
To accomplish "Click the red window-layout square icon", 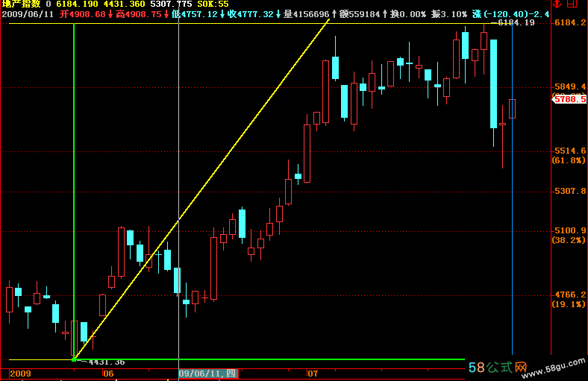I will tap(572, 4).
